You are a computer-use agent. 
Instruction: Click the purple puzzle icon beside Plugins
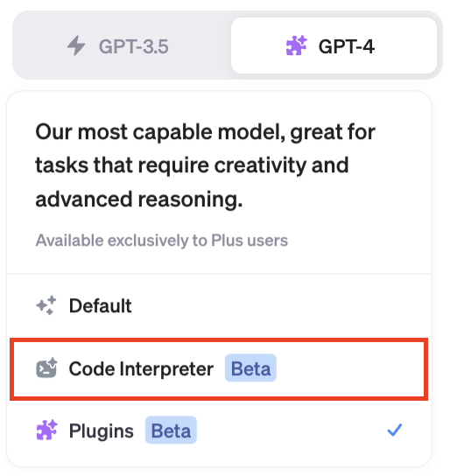[x=46, y=430]
